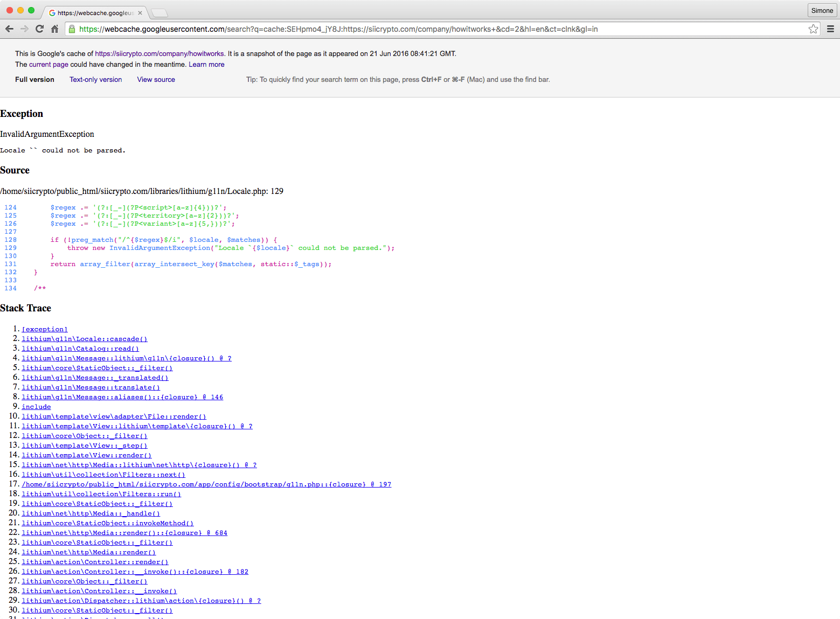Open lithium\g11n\Locale::cascade() in the trace
The image size is (840, 619).
click(x=84, y=339)
